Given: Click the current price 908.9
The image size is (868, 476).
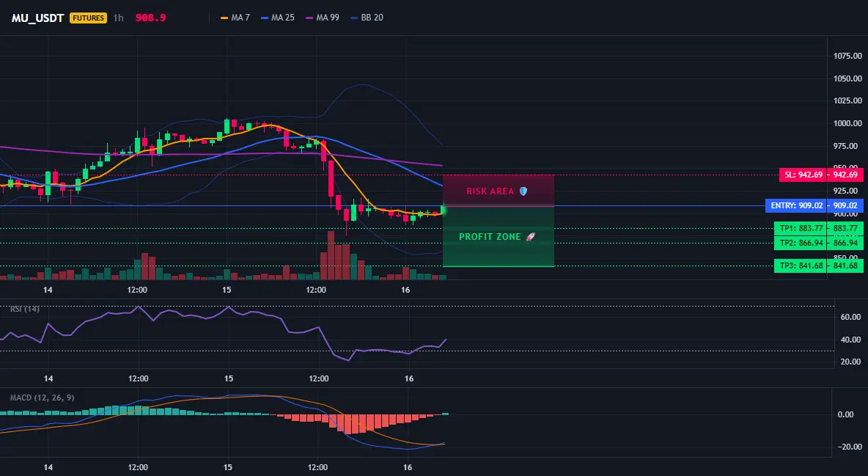Looking at the screenshot, I should pos(150,18).
